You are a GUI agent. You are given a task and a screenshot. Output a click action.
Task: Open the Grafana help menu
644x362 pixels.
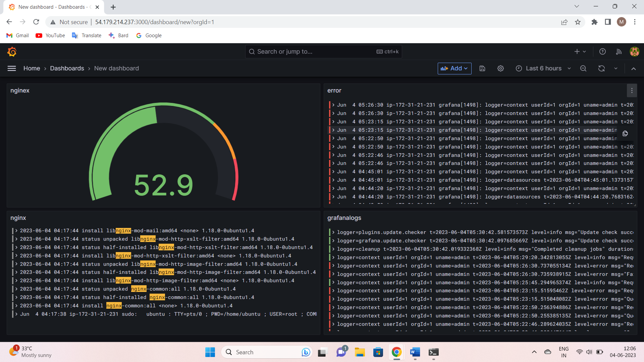(602, 51)
